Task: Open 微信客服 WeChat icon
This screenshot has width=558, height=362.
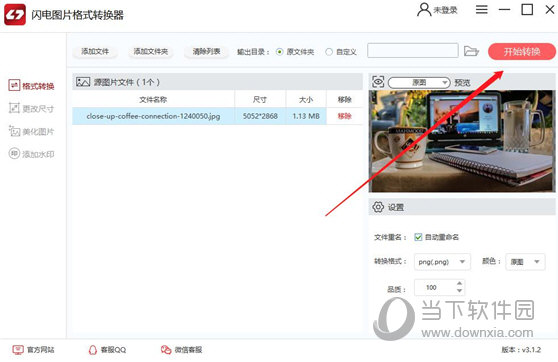Action: tap(166, 350)
